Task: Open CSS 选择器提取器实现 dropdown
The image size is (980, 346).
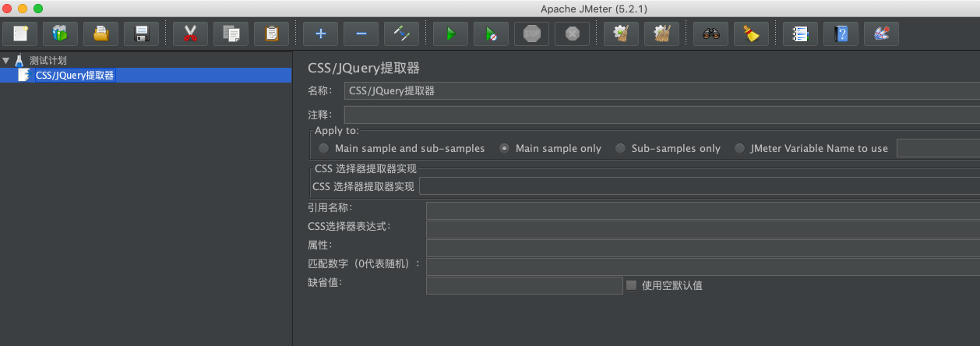Action: (x=700, y=186)
